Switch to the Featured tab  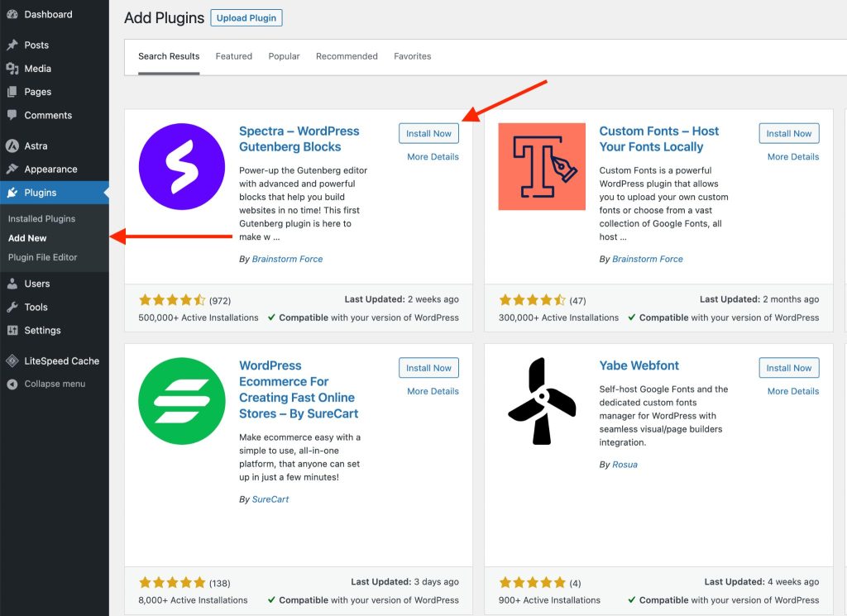coord(233,56)
